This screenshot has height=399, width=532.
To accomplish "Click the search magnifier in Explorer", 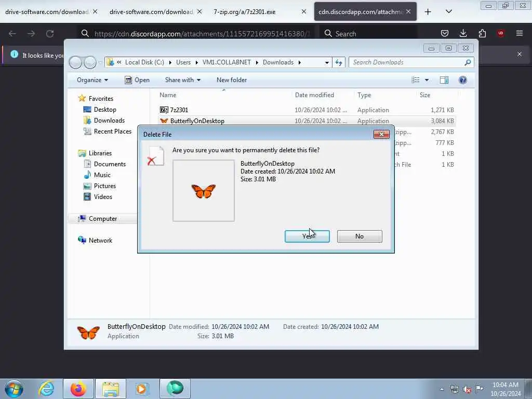I will 468,62.
